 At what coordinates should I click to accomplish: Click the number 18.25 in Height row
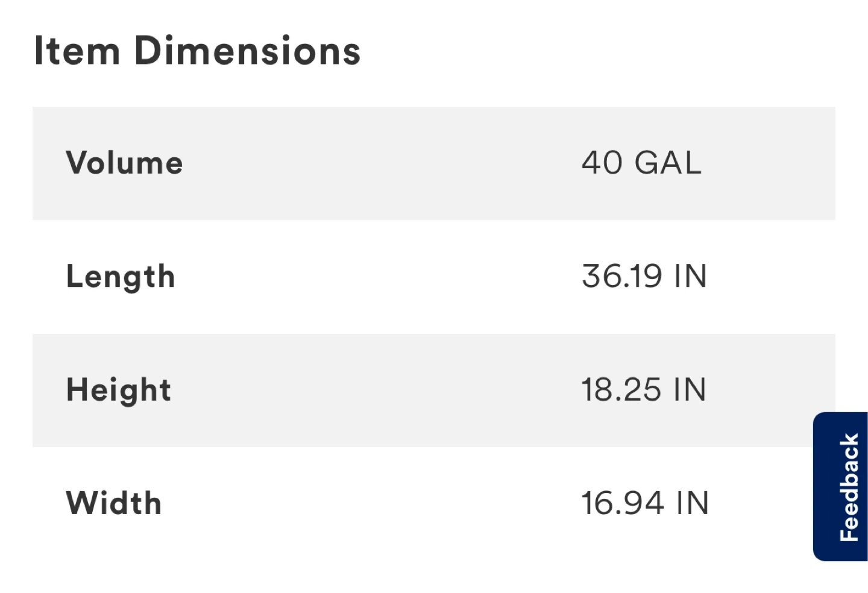coord(621,390)
